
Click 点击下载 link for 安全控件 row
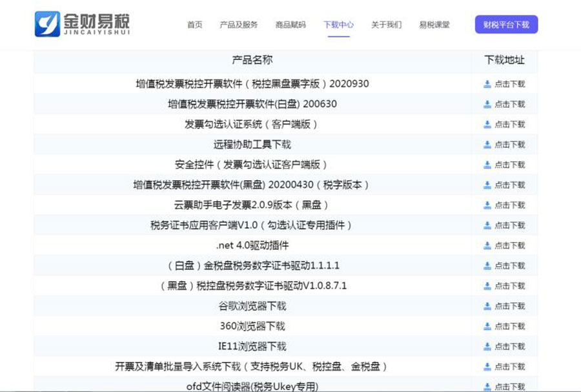[510, 165]
